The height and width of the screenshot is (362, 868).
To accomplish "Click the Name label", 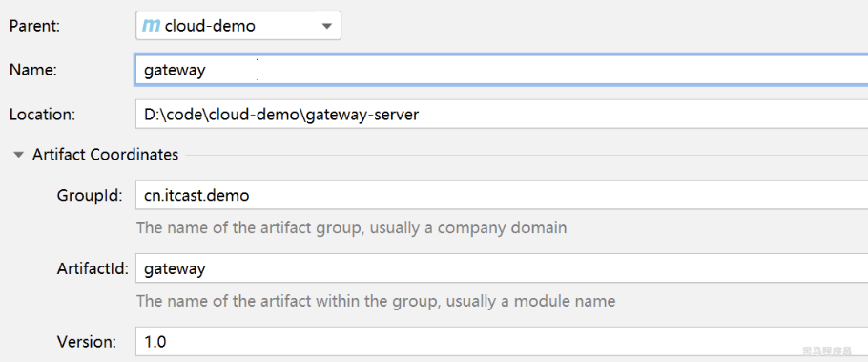I will tap(33, 71).
